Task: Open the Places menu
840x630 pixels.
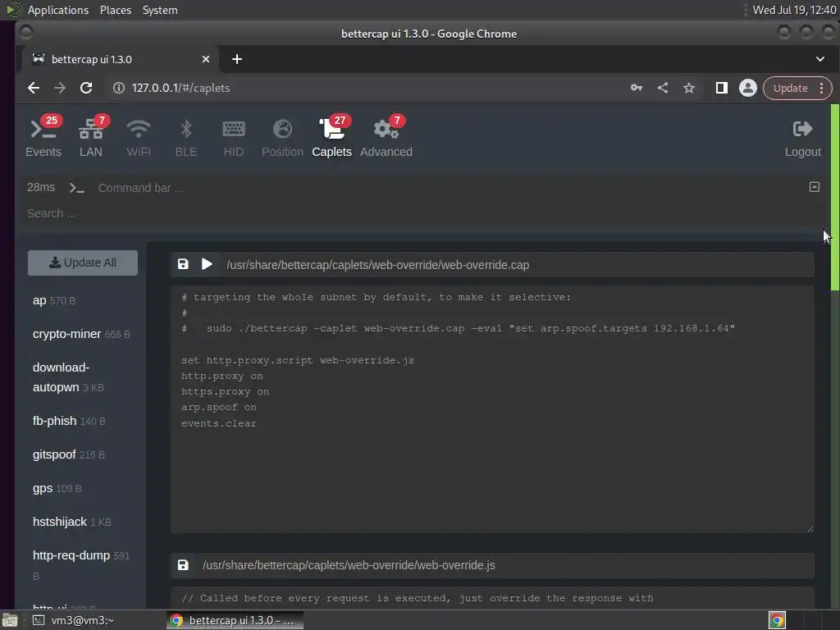Action: 116,10
